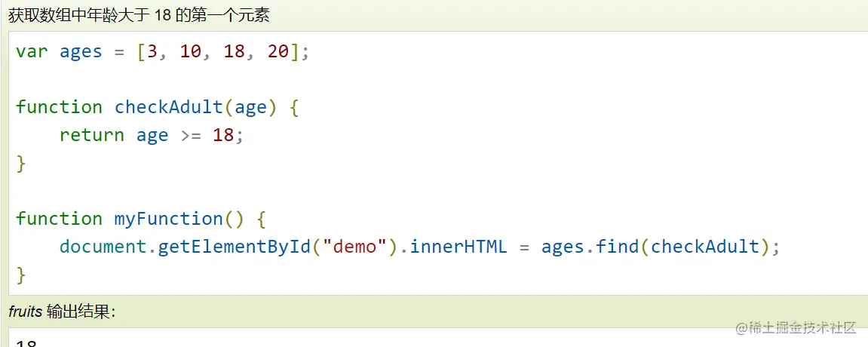Click the heading about ages over 18

tap(139, 14)
